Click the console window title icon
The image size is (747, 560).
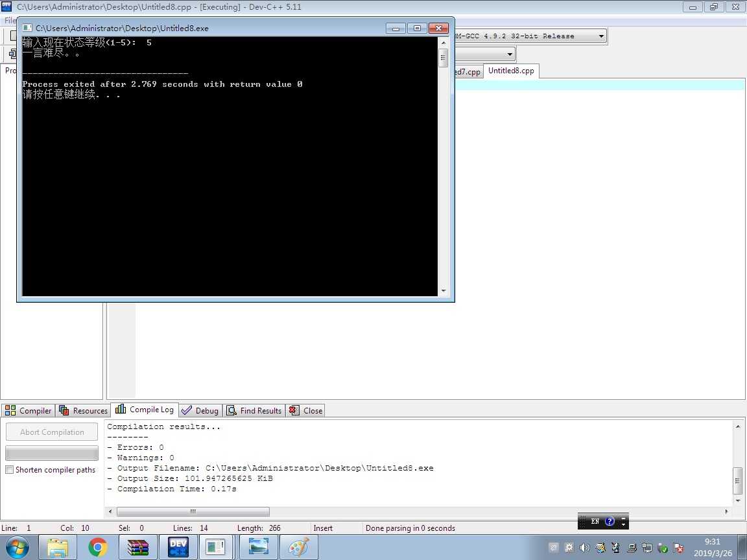tap(28, 28)
